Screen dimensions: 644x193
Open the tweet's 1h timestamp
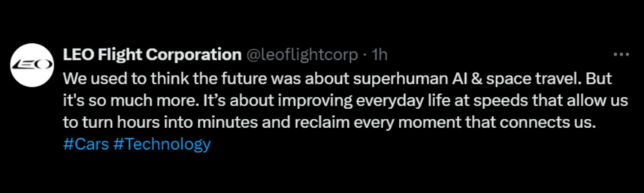pyautogui.click(x=380, y=55)
